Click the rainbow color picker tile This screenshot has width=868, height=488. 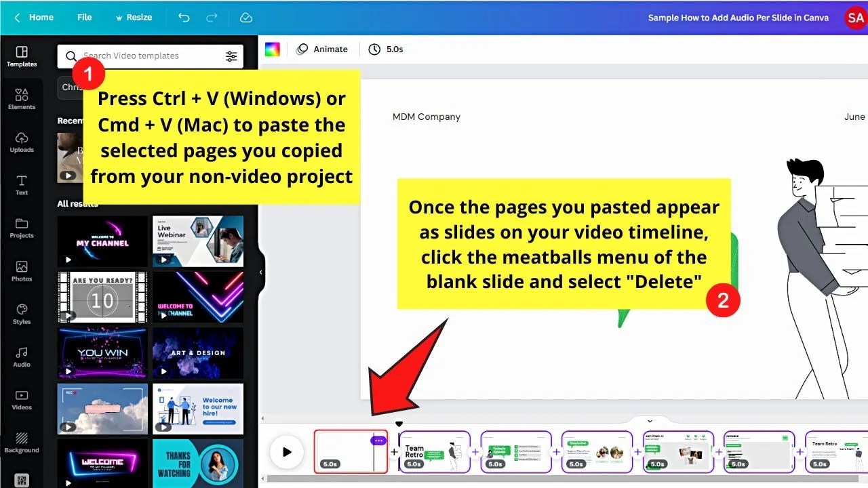click(x=273, y=49)
